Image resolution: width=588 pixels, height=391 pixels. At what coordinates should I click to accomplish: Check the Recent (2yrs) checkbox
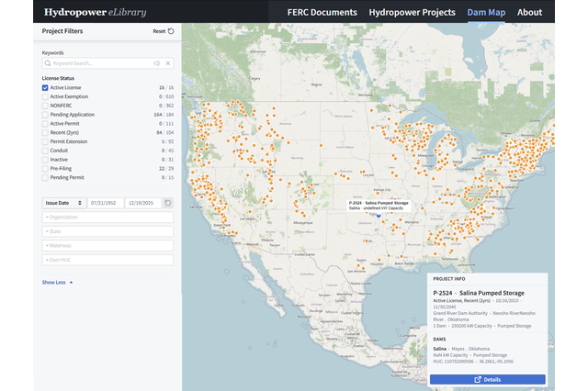click(x=45, y=132)
